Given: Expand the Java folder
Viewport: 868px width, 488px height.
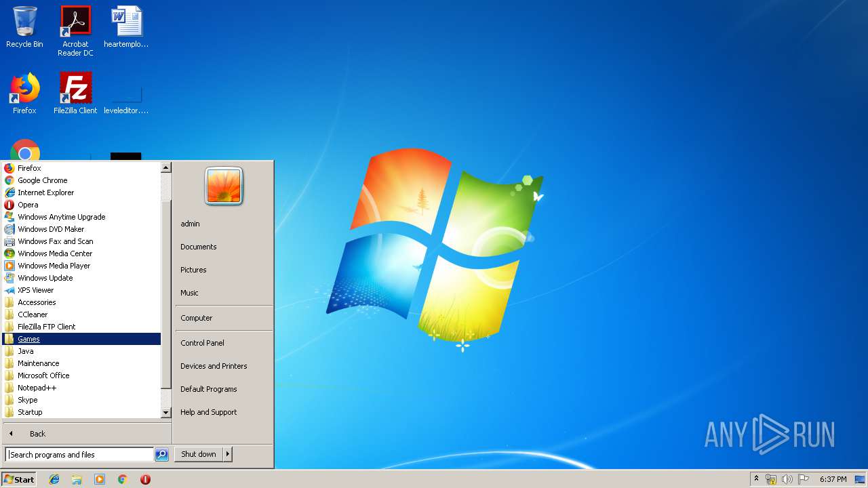Looking at the screenshot, I should tap(81, 351).
